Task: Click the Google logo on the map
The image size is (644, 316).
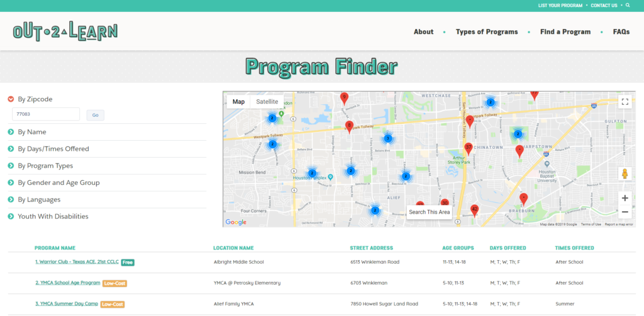Action: tap(236, 222)
